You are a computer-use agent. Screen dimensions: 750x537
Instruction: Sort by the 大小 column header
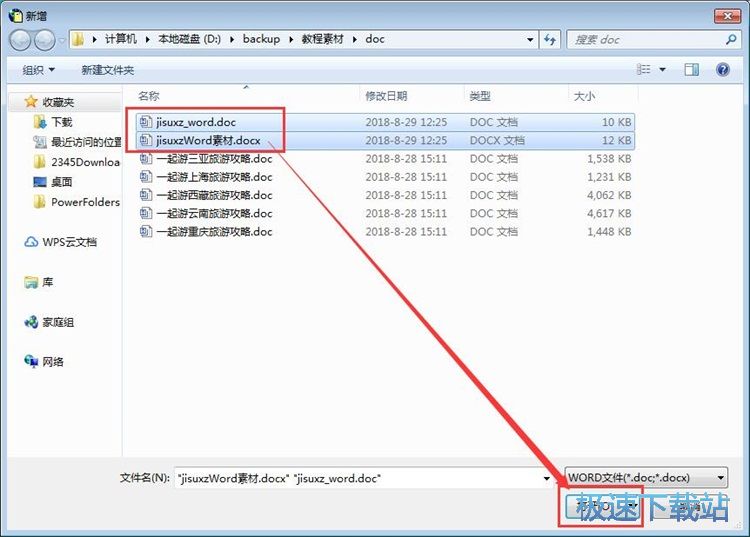[584, 96]
